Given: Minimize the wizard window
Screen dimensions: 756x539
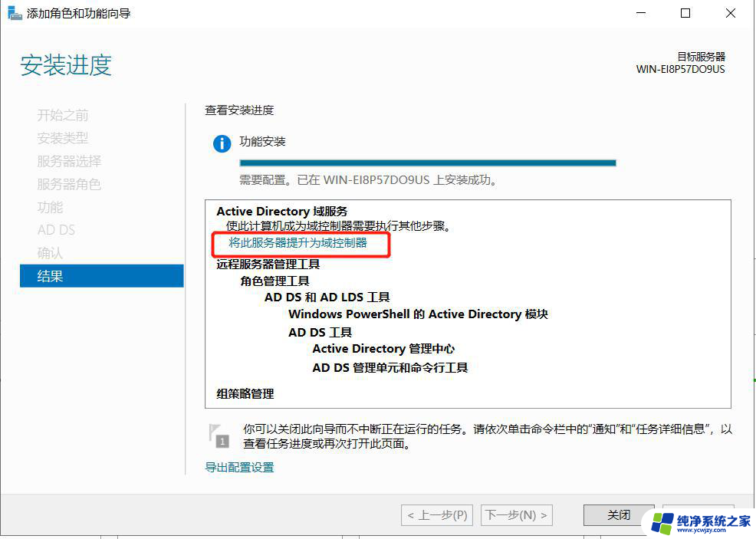Looking at the screenshot, I should [x=641, y=13].
